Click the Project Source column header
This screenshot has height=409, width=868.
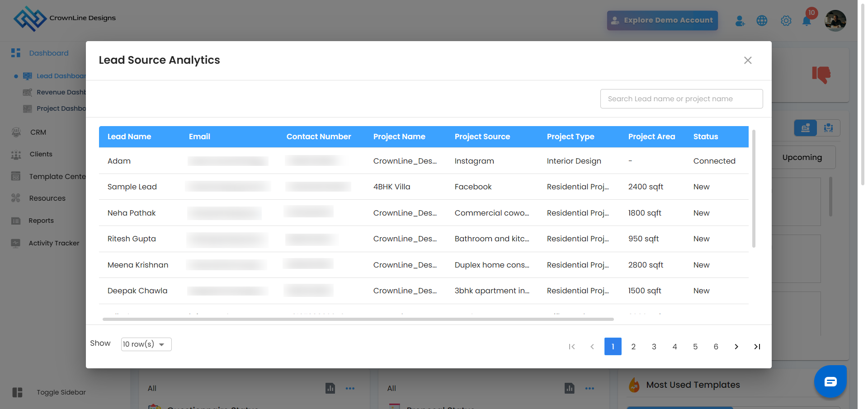[x=482, y=136]
